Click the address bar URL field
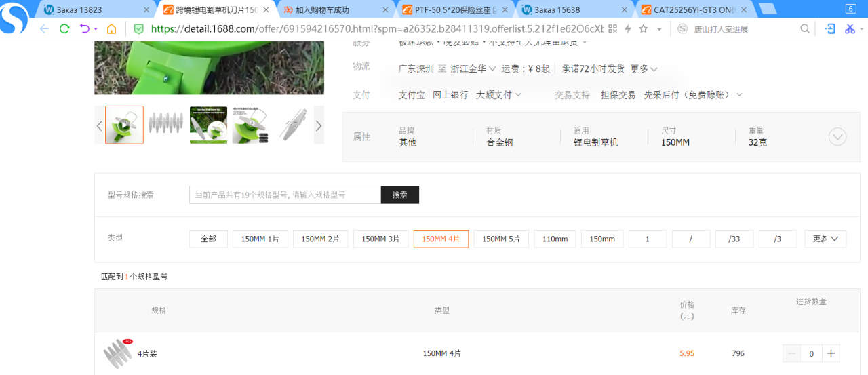 click(x=376, y=28)
